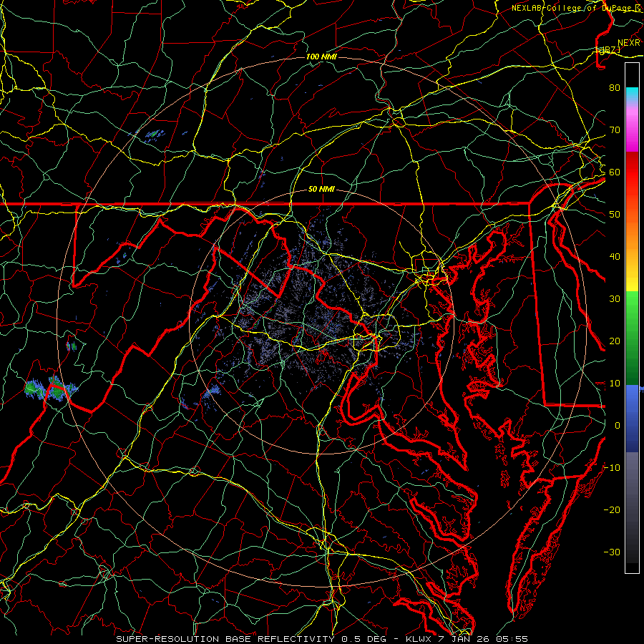Click the [dBZ] unit label

coord(608,51)
